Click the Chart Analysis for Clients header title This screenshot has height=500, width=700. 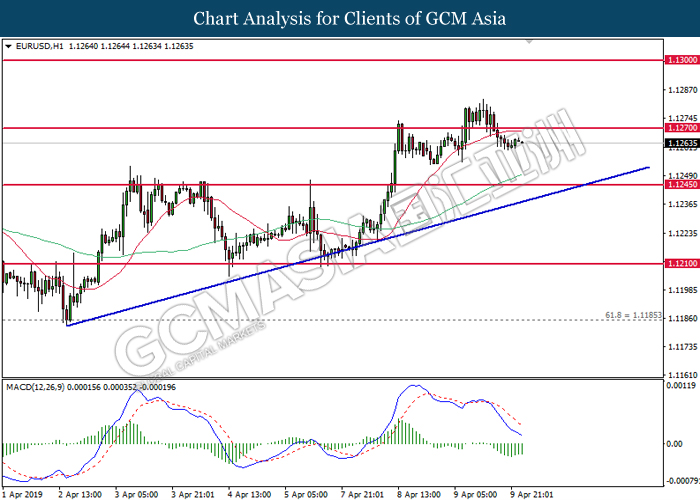tap(350, 18)
